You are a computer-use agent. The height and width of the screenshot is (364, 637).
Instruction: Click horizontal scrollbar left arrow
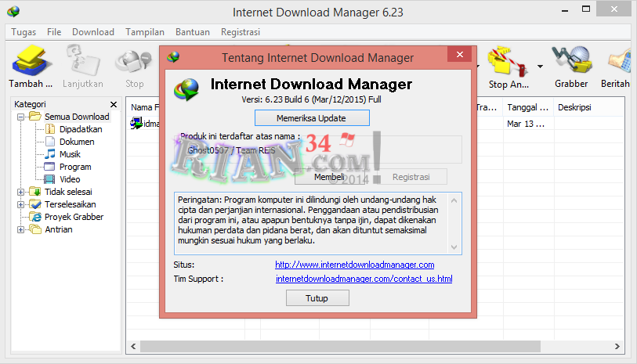(x=133, y=347)
